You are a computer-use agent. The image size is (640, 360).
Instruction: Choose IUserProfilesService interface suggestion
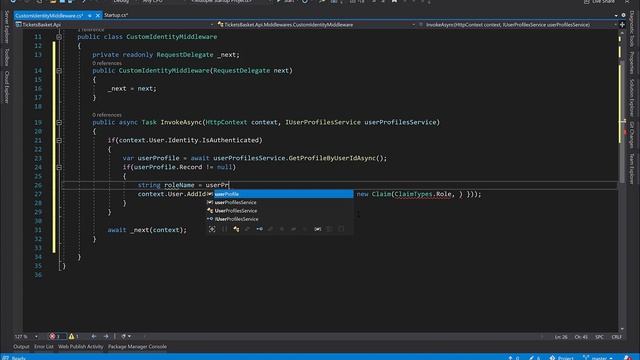[280, 219]
